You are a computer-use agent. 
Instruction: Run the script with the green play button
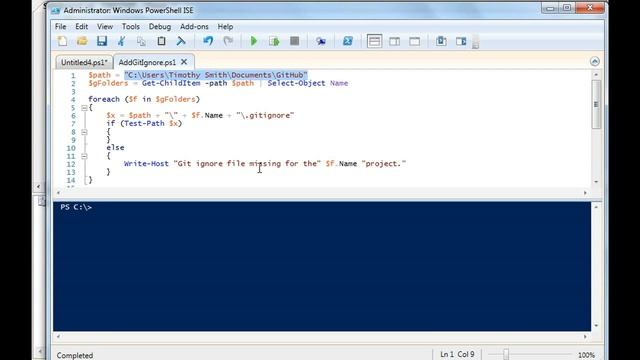tap(254, 41)
